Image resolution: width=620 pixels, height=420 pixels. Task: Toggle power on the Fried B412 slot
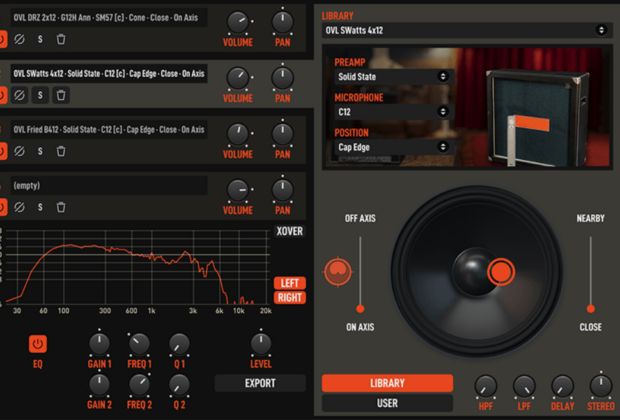[2, 151]
